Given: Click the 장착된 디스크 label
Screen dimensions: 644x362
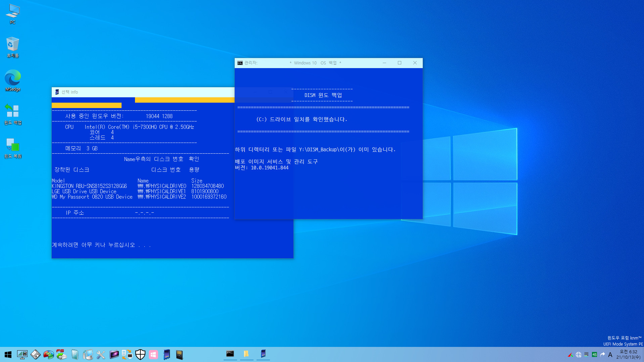Looking at the screenshot, I should click(72, 170).
